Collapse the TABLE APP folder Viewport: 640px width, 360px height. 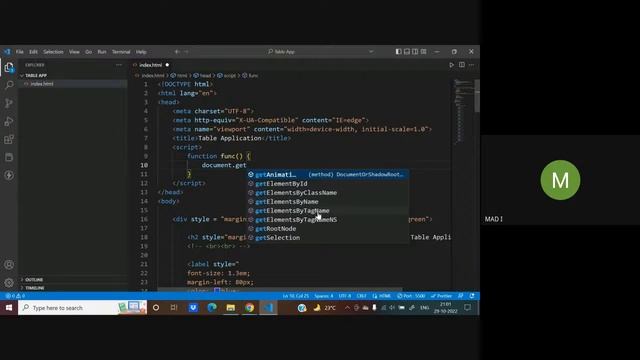tap(36, 76)
